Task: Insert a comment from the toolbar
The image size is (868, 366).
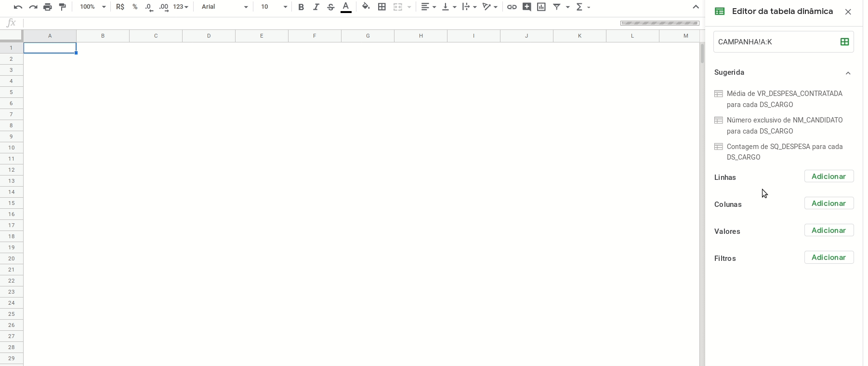Action: click(527, 7)
